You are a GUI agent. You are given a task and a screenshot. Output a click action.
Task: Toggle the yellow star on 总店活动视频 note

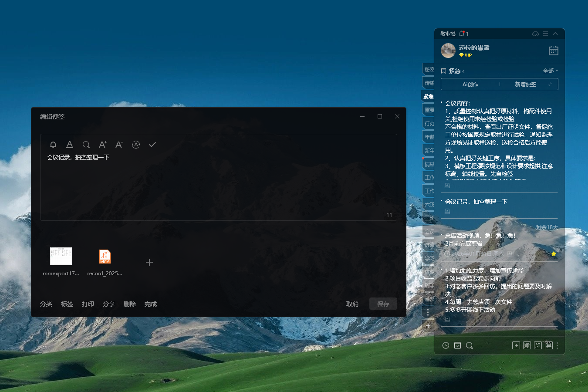(554, 253)
